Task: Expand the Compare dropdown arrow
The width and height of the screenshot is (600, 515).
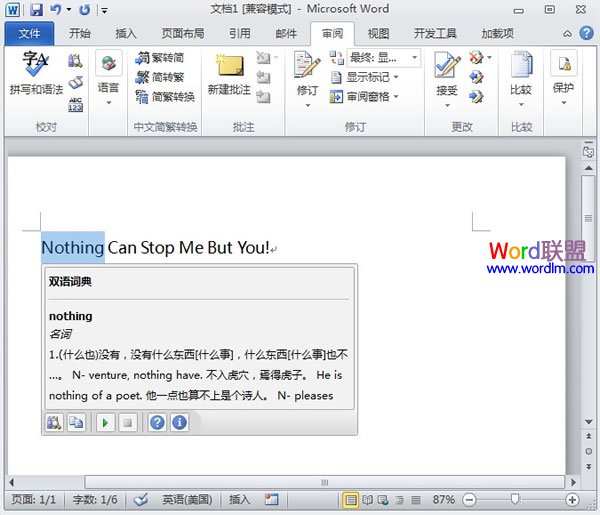Action: (521, 104)
